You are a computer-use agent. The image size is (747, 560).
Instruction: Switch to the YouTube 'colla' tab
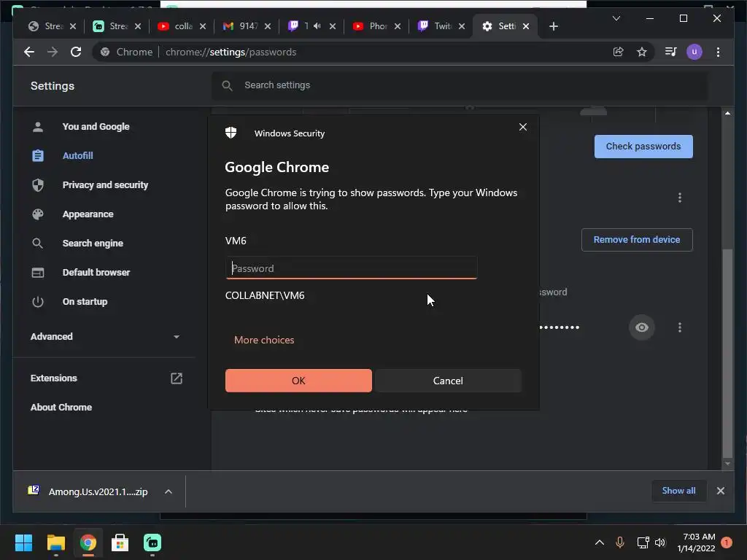click(177, 26)
